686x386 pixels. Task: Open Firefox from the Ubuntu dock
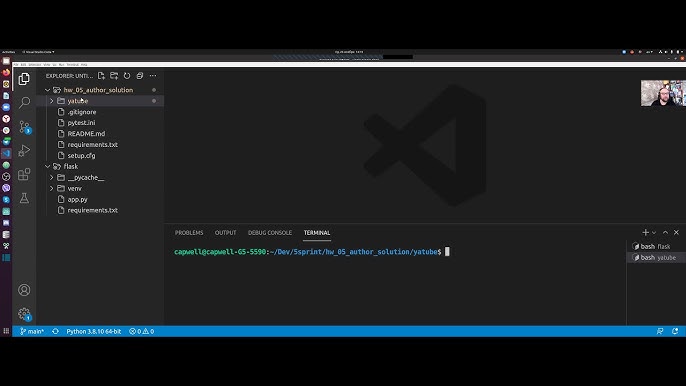click(6, 72)
